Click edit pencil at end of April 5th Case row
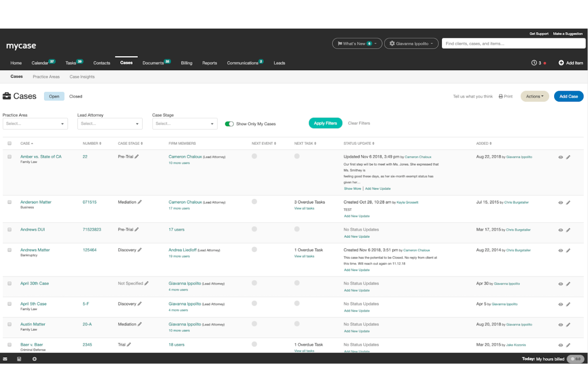Viewport: 588px width, 392px height. [x=568, y=304]
